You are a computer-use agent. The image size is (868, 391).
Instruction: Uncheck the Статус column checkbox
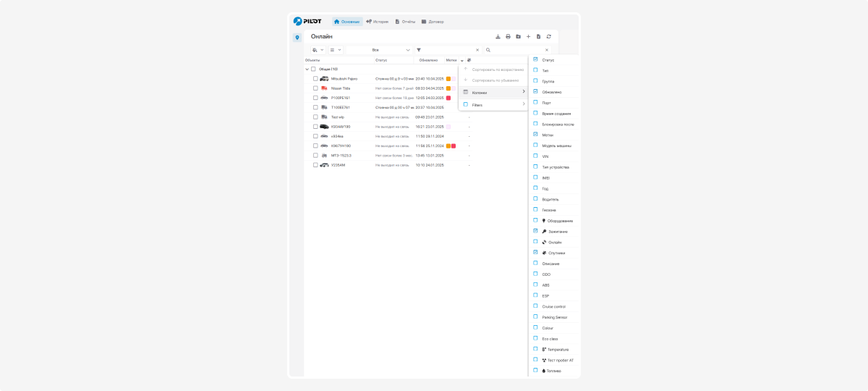coord(535,59)
